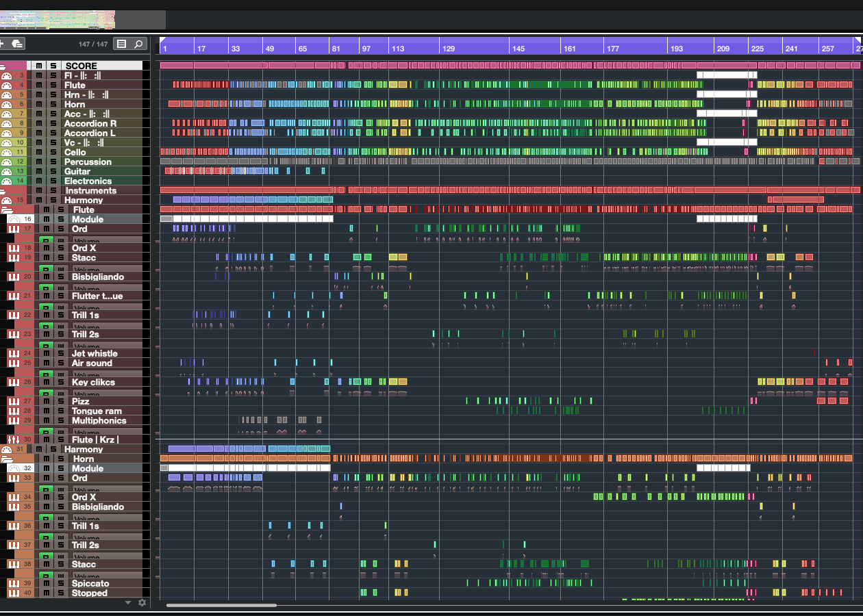Click the Bisbigliando track 20 keyboard icon
Image resolution: width=863 pixels, height=616 pixels.
(x=13, y=277)
